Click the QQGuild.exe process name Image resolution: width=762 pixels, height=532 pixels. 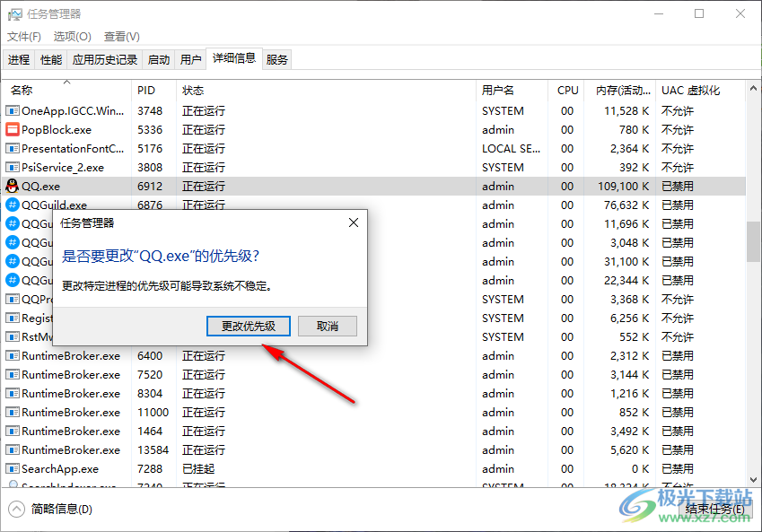[55, 205]
